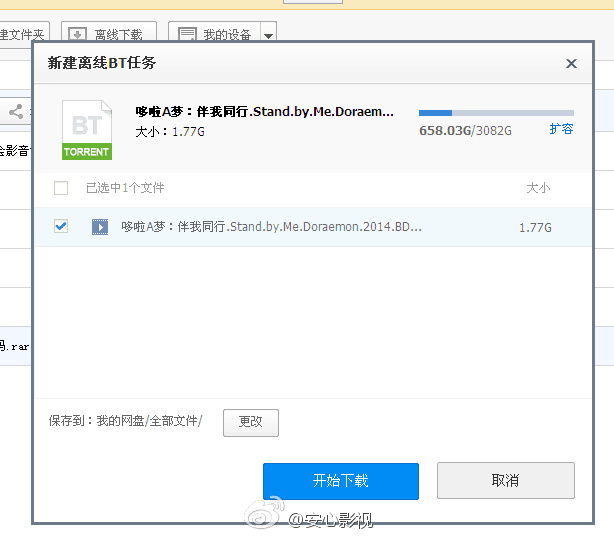Click the 1.77G size value in file row
The width and height of the screenshot is (614, 536).
pyautogui.click(x=535, y=227)
